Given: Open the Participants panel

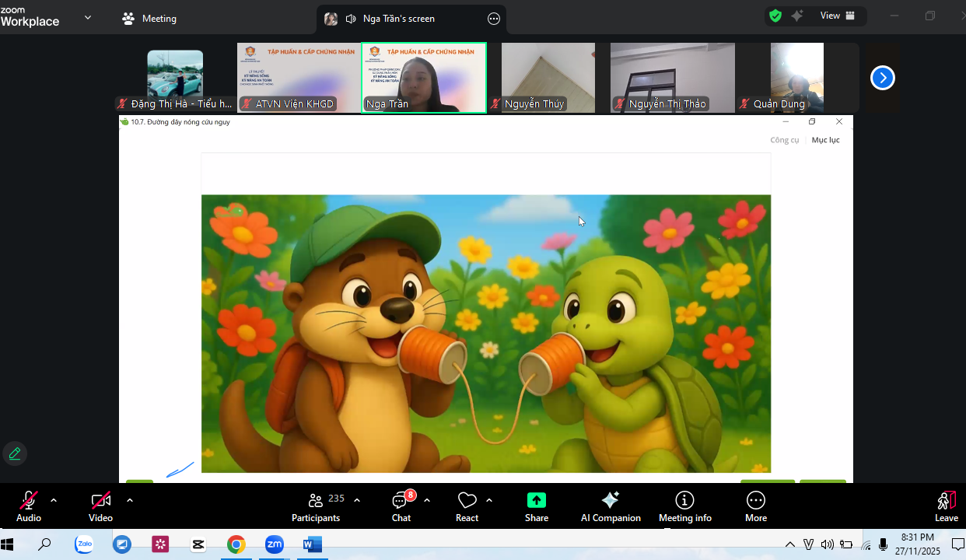Looking at the screenshot, I should pyautogui.click(x=316, y=506).
